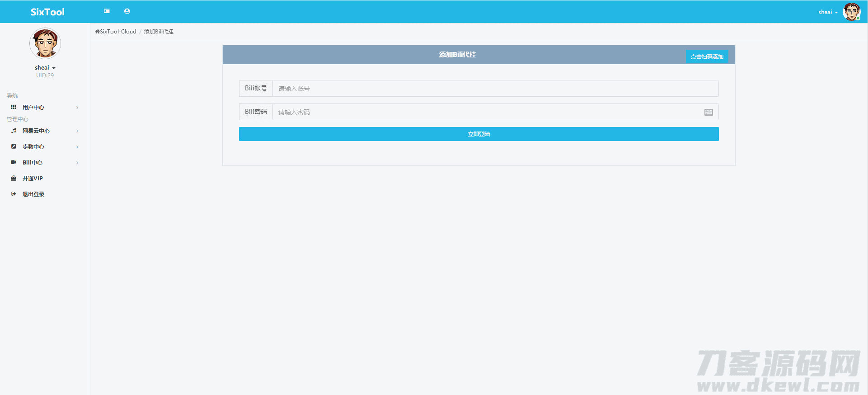Screen dimensions: 868x395
Task: Click the grid icon beside 用户中心
Action: click(x=14, y=107)
